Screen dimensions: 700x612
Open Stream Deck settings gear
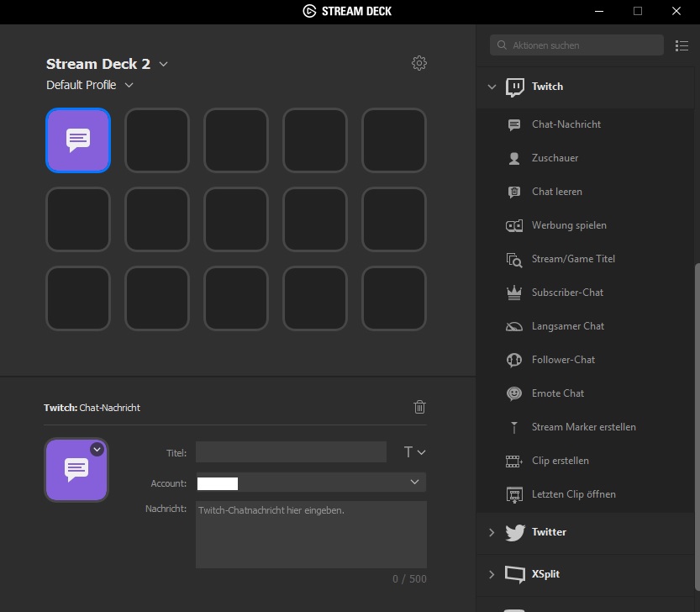pyautogui.click(x=419, y=63)
